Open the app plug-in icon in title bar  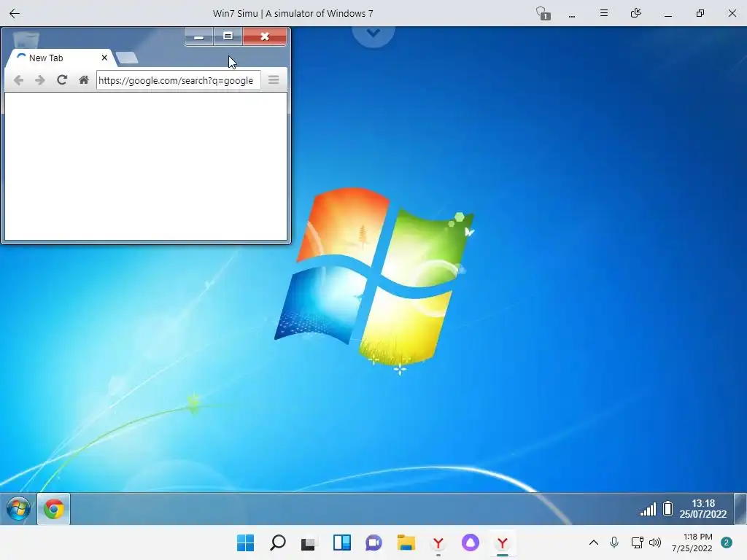pyautogui.click(x=635, y=13)
